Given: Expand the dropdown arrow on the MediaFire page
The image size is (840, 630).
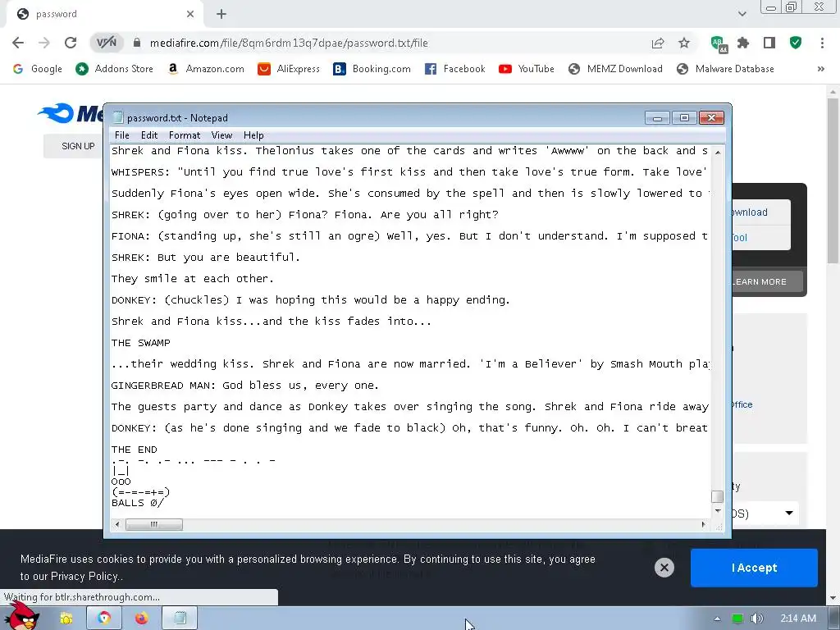Looking at the screenshot, I should coord(789,514).
